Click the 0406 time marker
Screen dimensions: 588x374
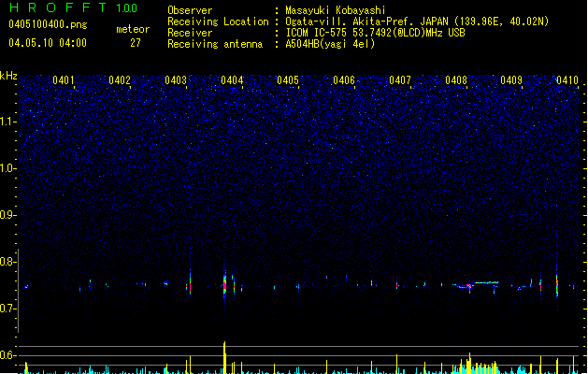click(x=344, y=80)
